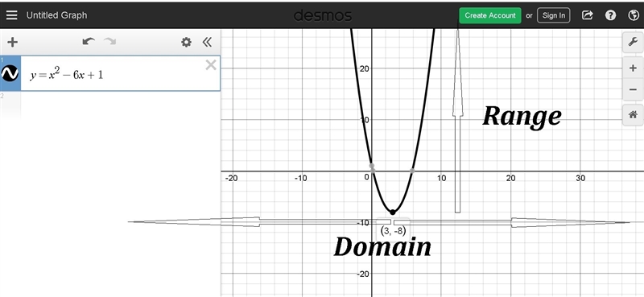644x297 pixels.
Task: Click the Create Account button
Action: [490, 15]
